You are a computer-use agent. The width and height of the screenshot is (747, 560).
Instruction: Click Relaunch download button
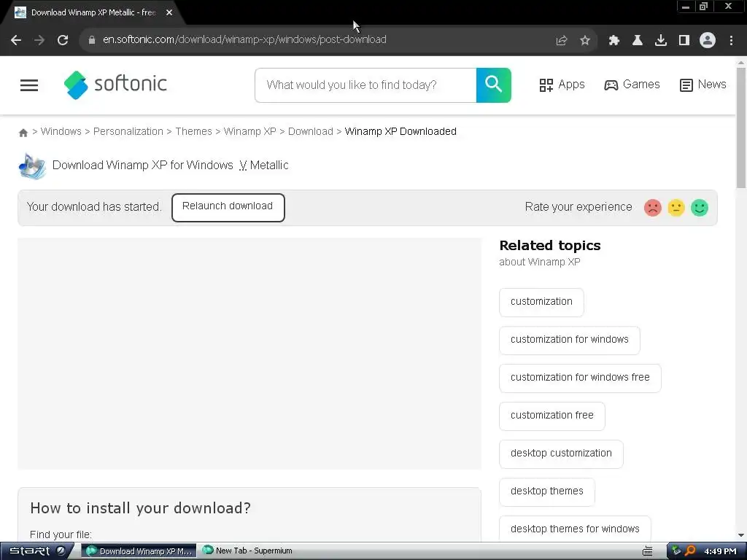(x=228, y=207)
